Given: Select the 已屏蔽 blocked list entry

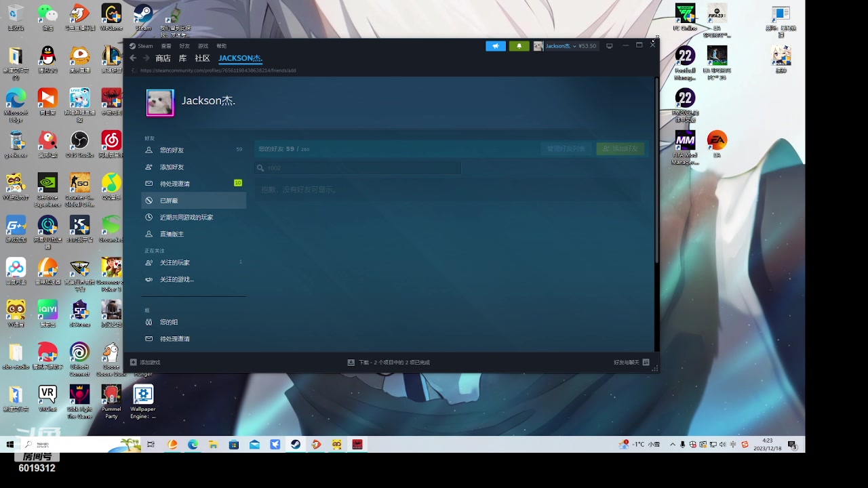Looking at the screenshot, I should tap(193, 201).
